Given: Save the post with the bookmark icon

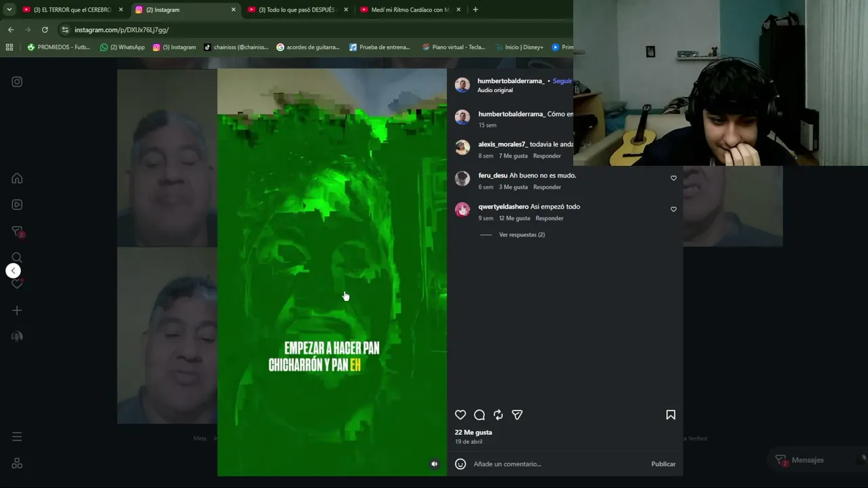Looking at the screenshot, I should (671, 415).
